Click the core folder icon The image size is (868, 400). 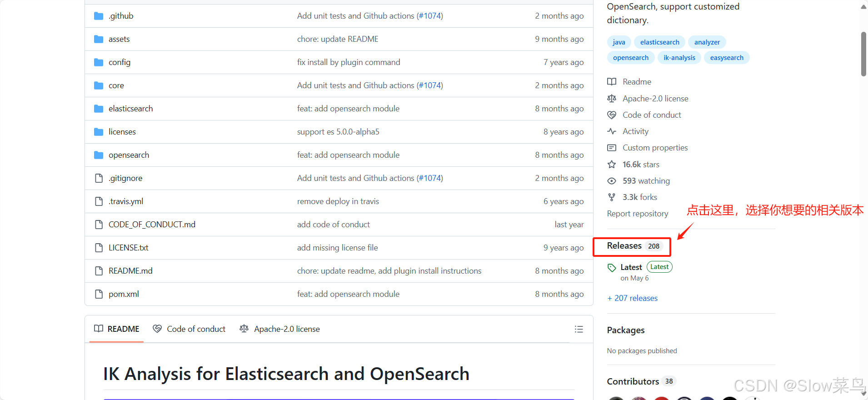pyautogui.click(x=99, y=85)
